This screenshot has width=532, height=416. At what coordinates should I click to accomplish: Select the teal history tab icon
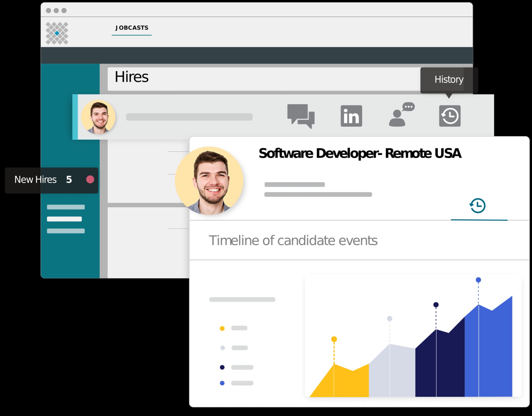click(477, 206)
